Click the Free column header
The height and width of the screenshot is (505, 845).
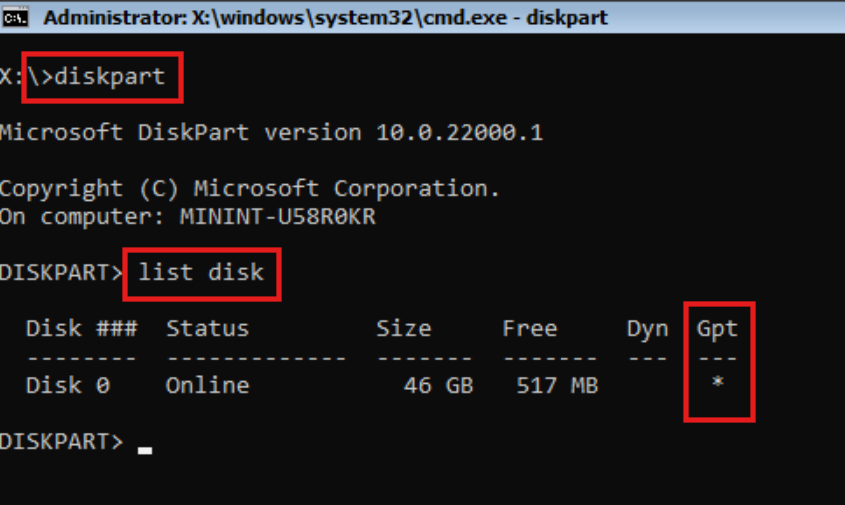(530, 328)
